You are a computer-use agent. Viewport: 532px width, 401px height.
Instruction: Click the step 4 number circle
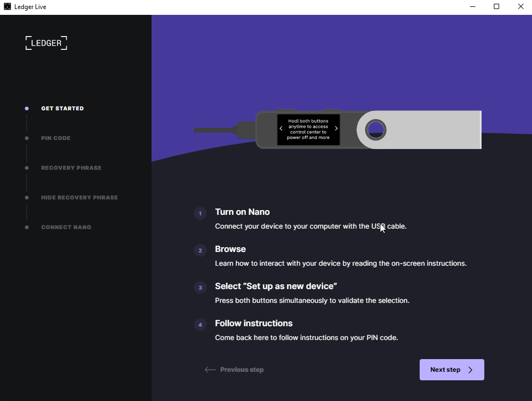pos(200,325)
